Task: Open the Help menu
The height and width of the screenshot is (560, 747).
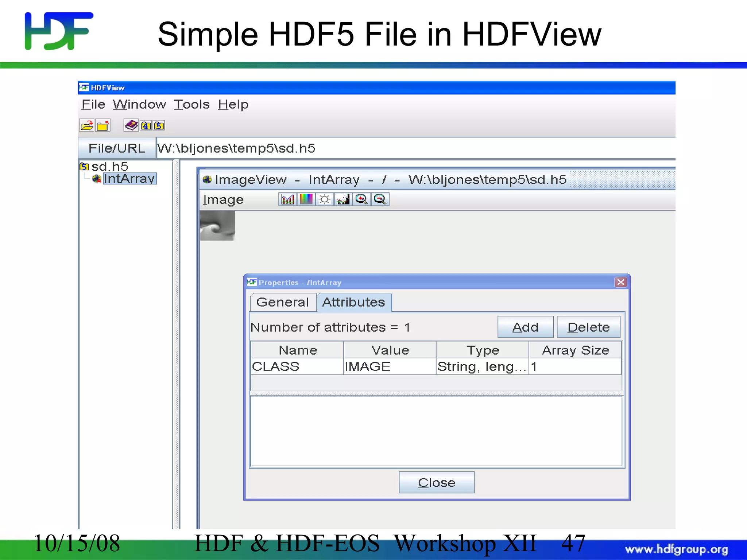Action: [x=233, y=105]
